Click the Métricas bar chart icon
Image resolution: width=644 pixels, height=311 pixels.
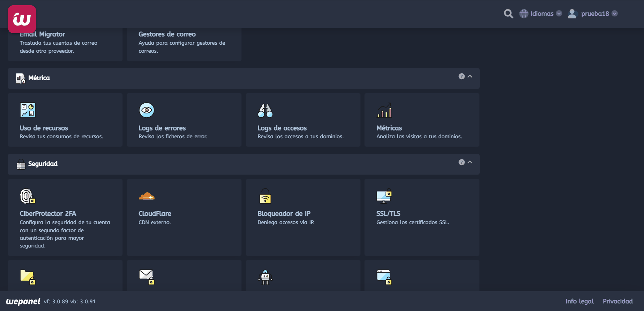click(384, 110)
